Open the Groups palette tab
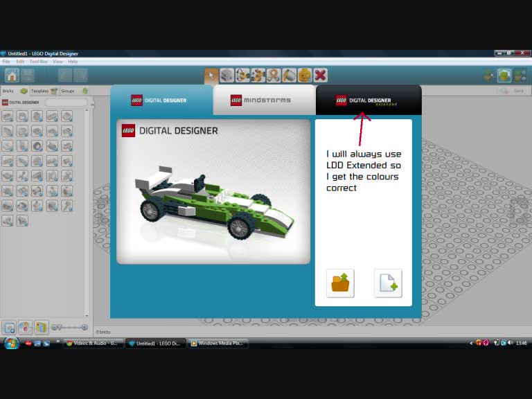532x399 pixels. click(68, 91)
